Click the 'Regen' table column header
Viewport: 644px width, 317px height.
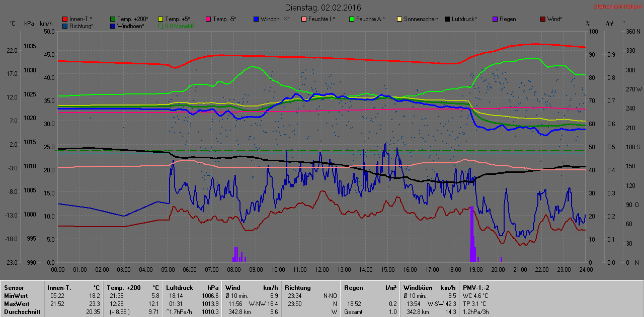pyautogui.click(x=353, y=288)
